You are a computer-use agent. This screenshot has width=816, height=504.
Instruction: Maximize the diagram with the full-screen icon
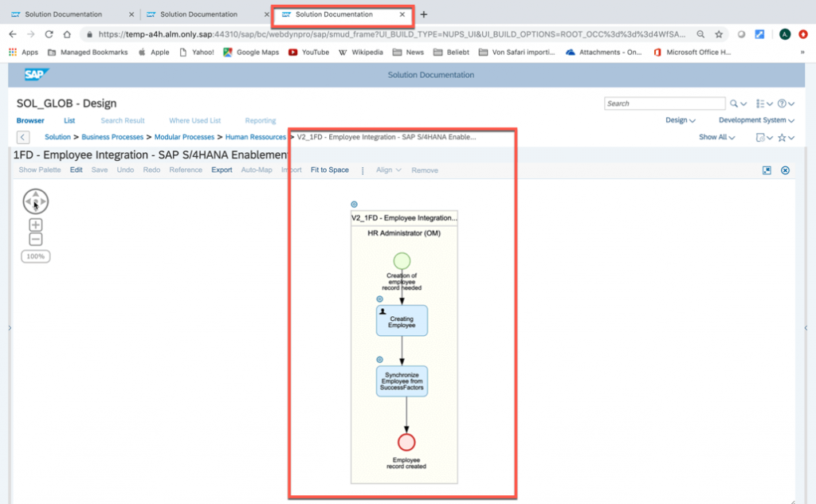pos(767,170)
